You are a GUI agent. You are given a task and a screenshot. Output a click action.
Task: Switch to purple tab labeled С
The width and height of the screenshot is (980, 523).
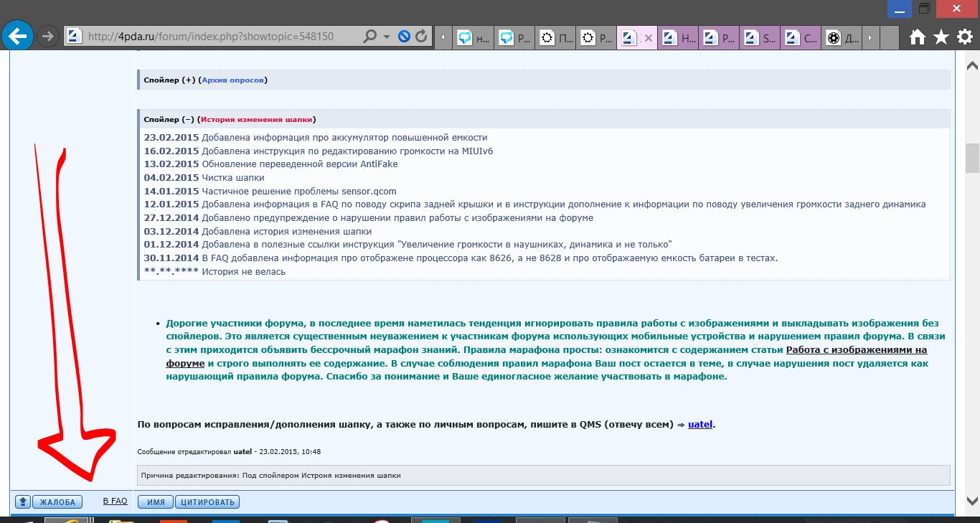pos(801,37)
